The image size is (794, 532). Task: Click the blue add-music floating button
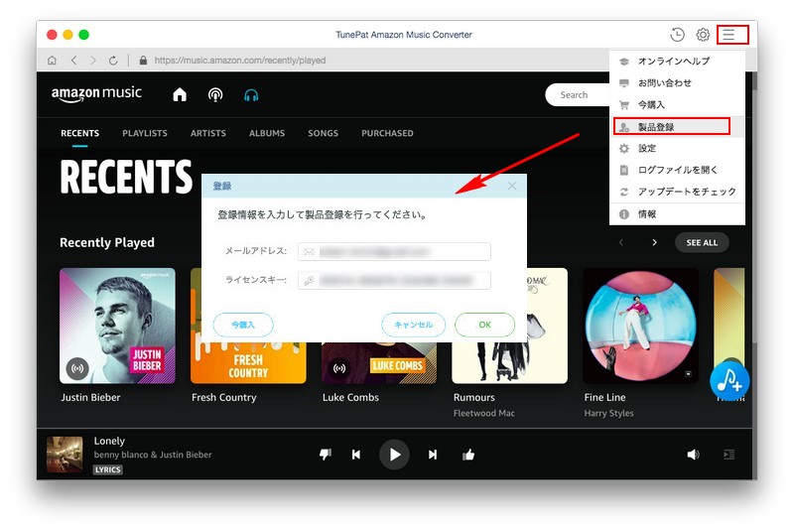point(729,381)
